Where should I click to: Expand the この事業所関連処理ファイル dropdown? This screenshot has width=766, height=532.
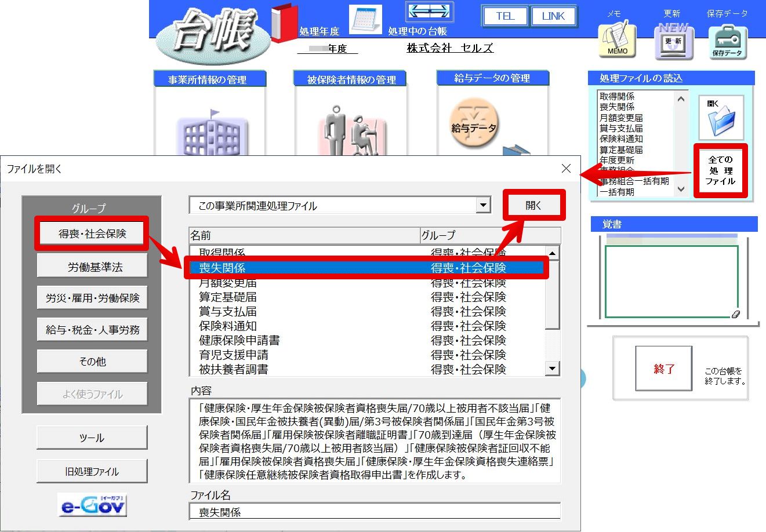tap(483, 205)
